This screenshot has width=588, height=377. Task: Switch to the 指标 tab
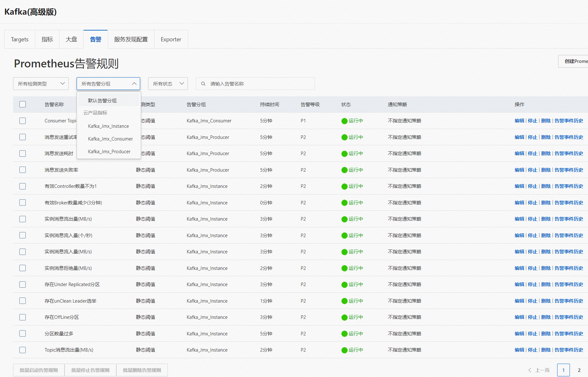coord(47,39)
